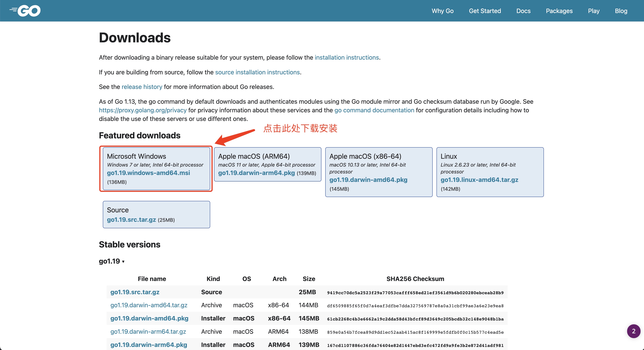Click the Featured downloads heading
The height and width of the screenshot is (350, 644).
(x=139, y=135)
